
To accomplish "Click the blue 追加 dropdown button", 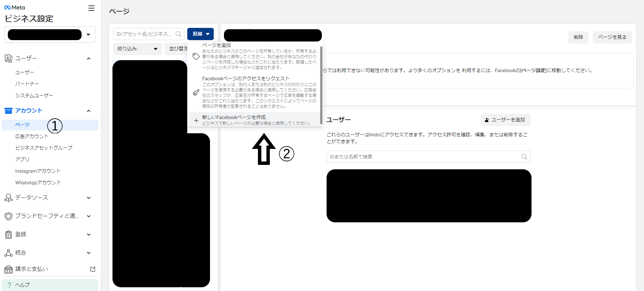I will point(201,34).
